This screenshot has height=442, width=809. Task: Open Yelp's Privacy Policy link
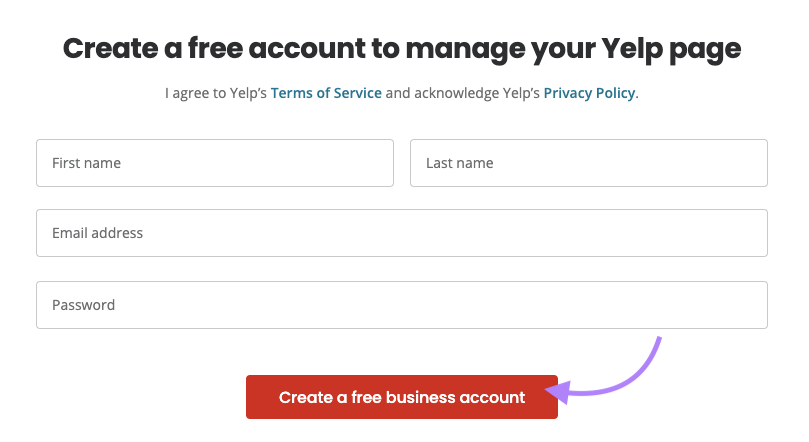point(589,93)
